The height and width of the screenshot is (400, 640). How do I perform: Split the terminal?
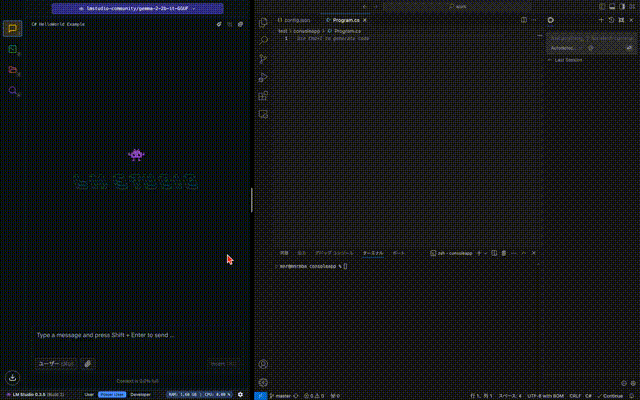494,253
